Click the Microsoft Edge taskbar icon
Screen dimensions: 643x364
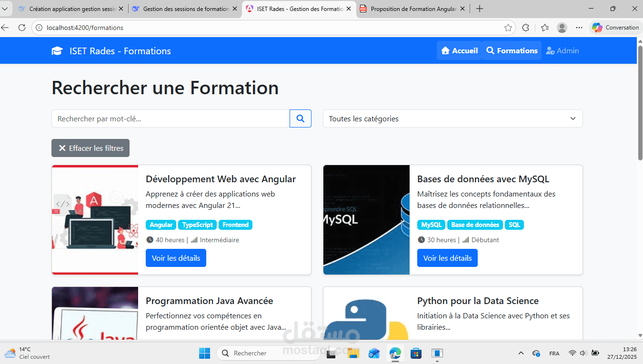[x=395, y=353]
